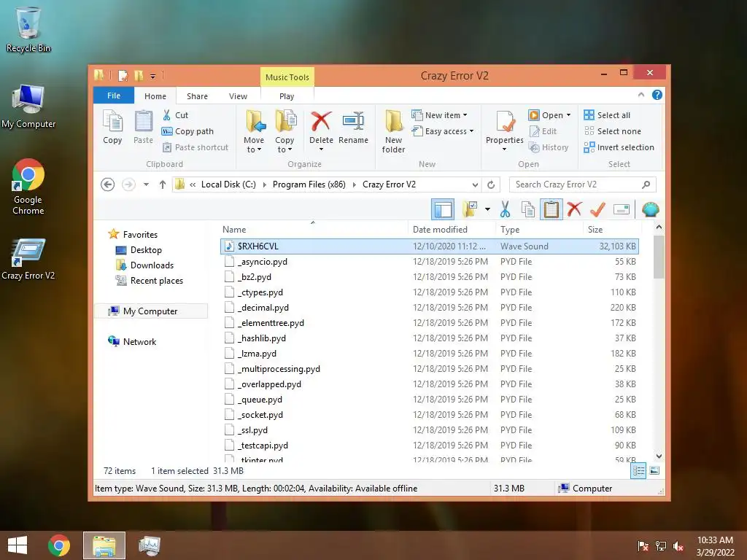Go back with the Back arrow
The width and height of the screenshot is (747, 560).
pos(108,184)
